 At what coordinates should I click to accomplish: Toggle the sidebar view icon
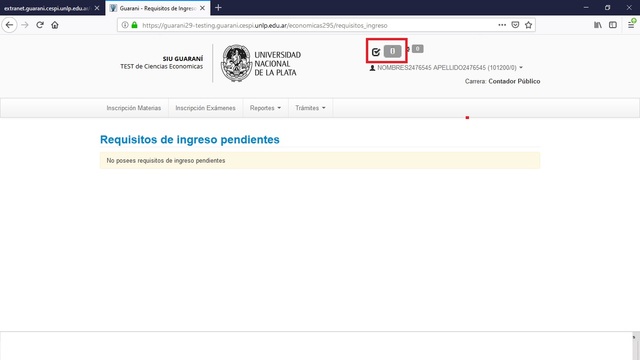click(x=613, y=25)
